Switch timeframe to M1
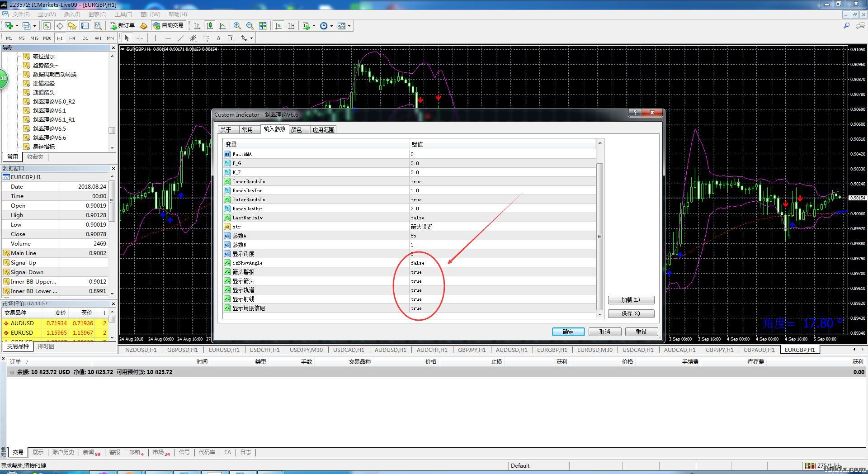The width and height of the screenshot is (868, 474). click(9, 38)
